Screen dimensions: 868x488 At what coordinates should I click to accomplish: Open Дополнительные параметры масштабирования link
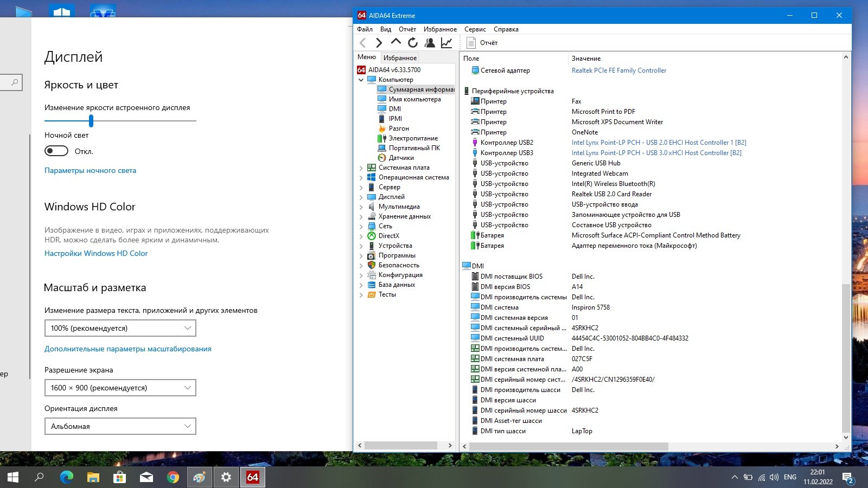click(x=128, y=349)
